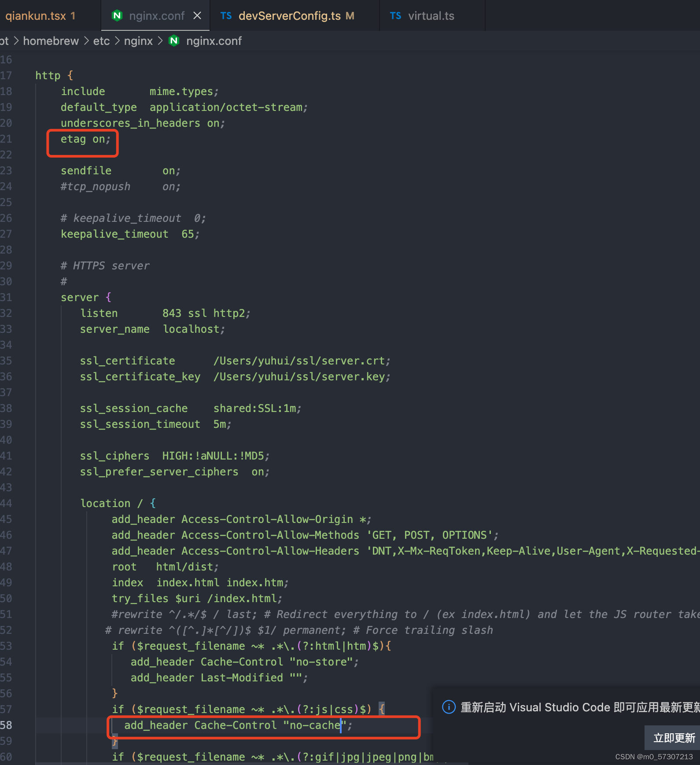This screenshot has width=700, height=765.
Task: Click the commented '#tcp_nopush on;' line
Action: (x=121, y=187)
